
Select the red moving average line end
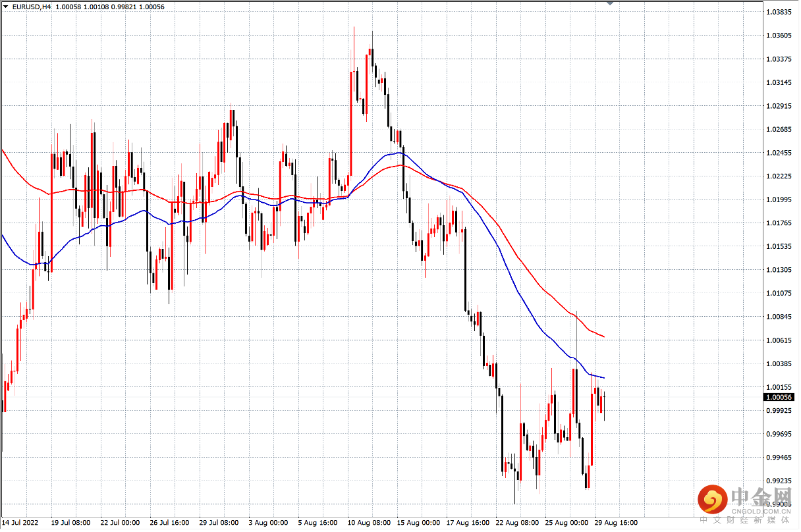point(603,336)
